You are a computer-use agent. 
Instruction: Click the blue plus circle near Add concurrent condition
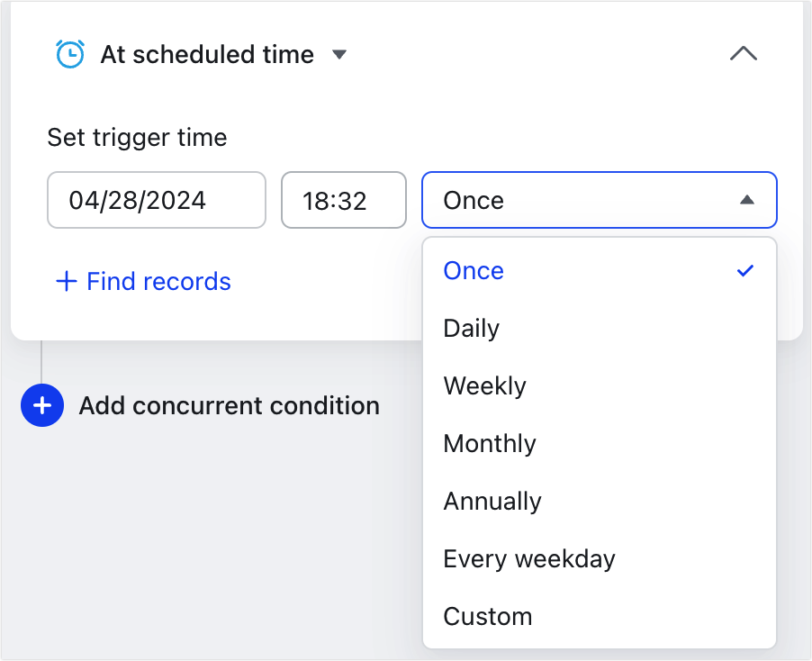click(41, 405)
